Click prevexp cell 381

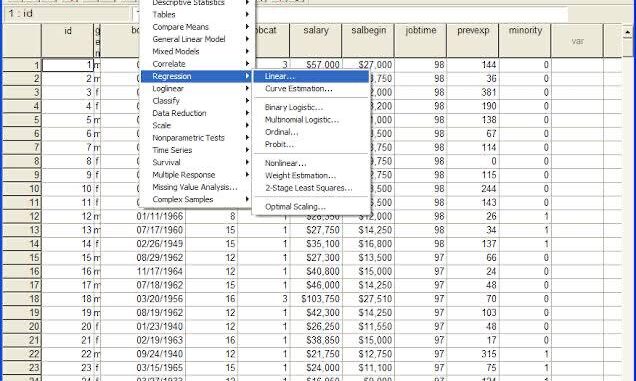(473, 93)
